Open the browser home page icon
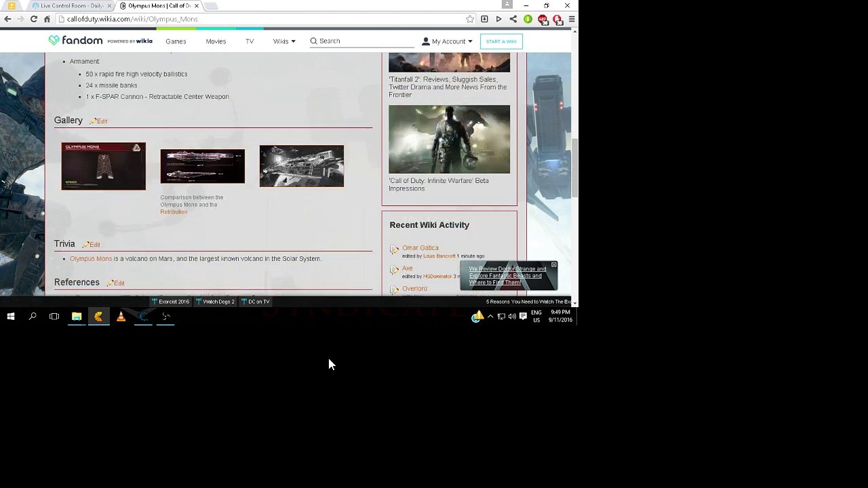This screenshot has width=868, height=488. point(47,19)
